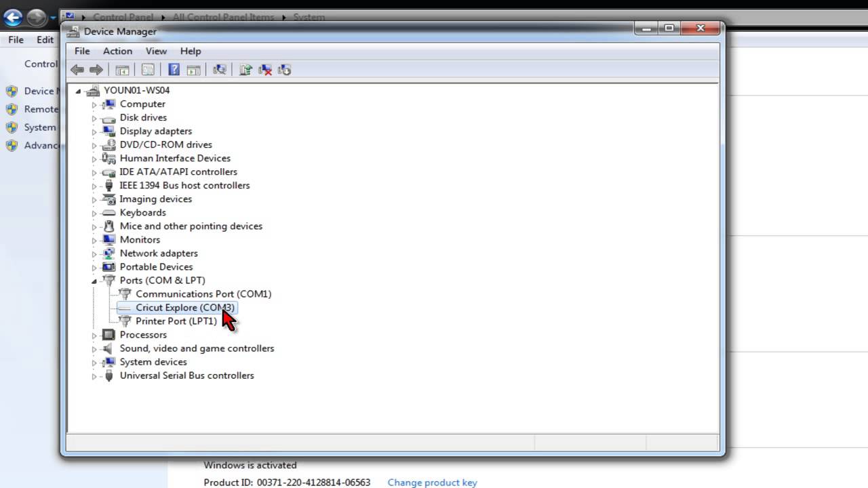Open the Action menu
Screen dimensions: 868x488
[x=117, y=51]
